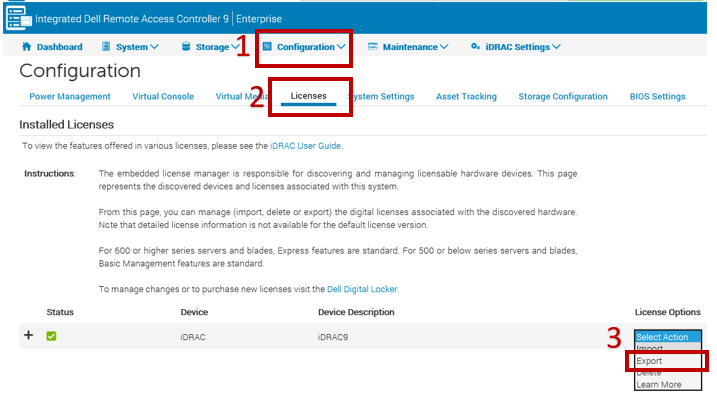This screenshot has height=397, width=717.
Task: Click the License Options column header
Action: pos(668,312)
